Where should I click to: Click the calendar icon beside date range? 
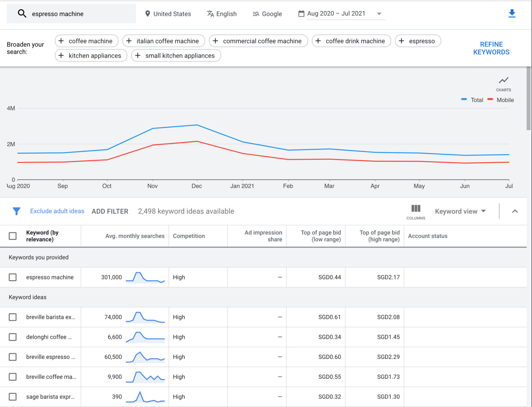click(301, 14)
